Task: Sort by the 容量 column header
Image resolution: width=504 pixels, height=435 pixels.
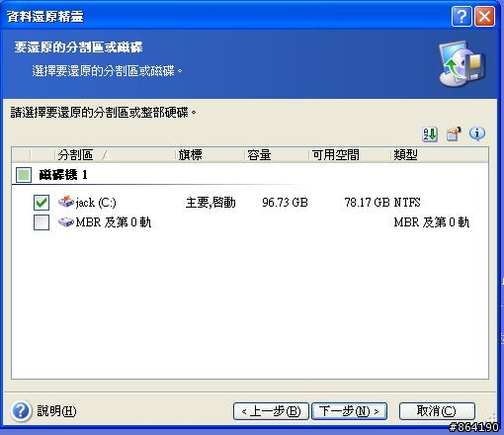Action: 277,155
